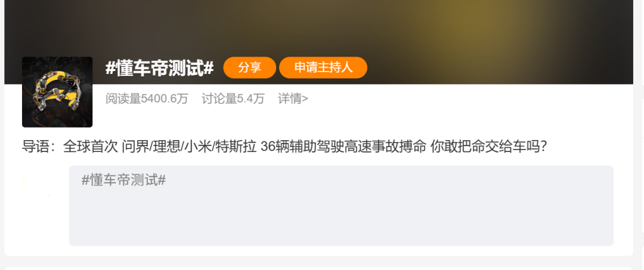Open the 详情> details link
This screenshot has height=270, width=644.
click(x=293, y=98)
